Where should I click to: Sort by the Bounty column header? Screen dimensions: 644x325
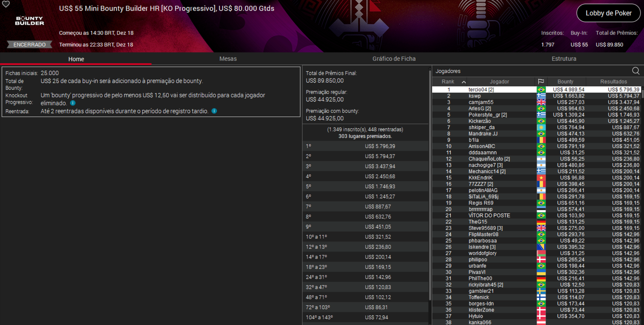[565, 81]
